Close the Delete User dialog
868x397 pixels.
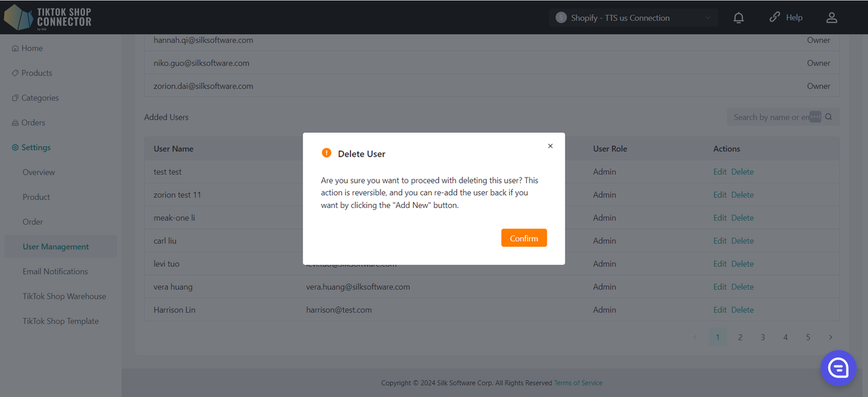point(550,146)
